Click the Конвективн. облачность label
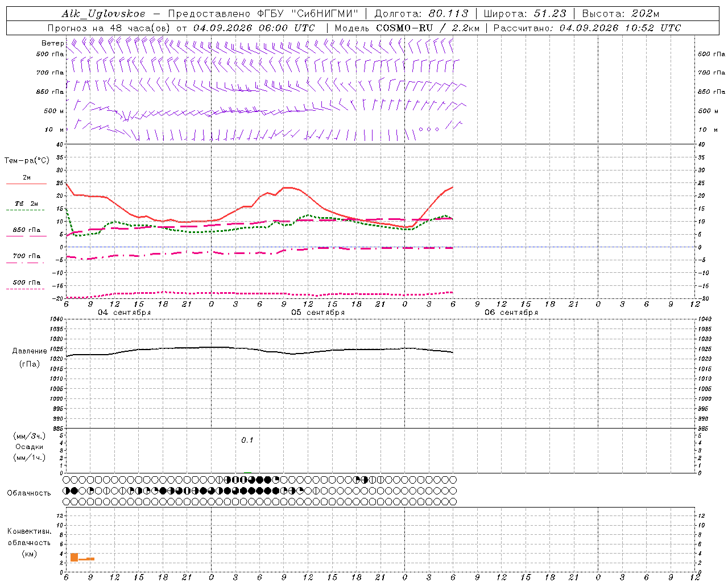The image size is (728, 582). click(x=29, y=542)
